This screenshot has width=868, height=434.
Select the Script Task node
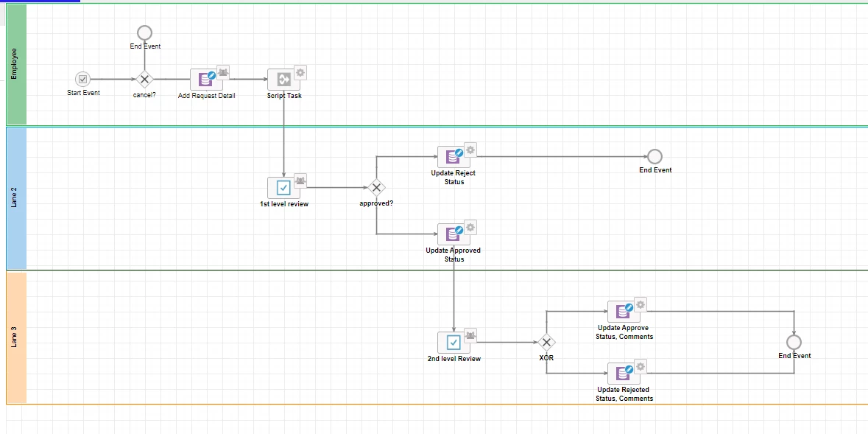(x=283, y=80)
